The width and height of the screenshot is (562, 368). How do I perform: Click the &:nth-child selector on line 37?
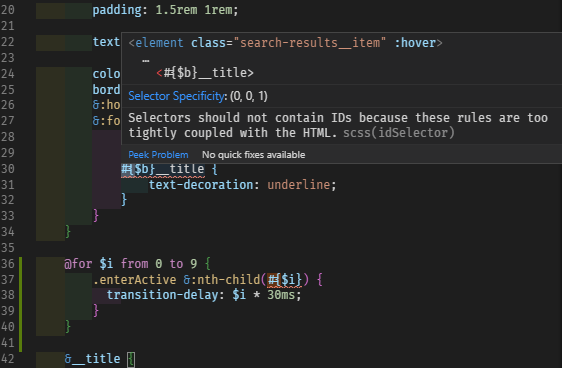point(222,279)
